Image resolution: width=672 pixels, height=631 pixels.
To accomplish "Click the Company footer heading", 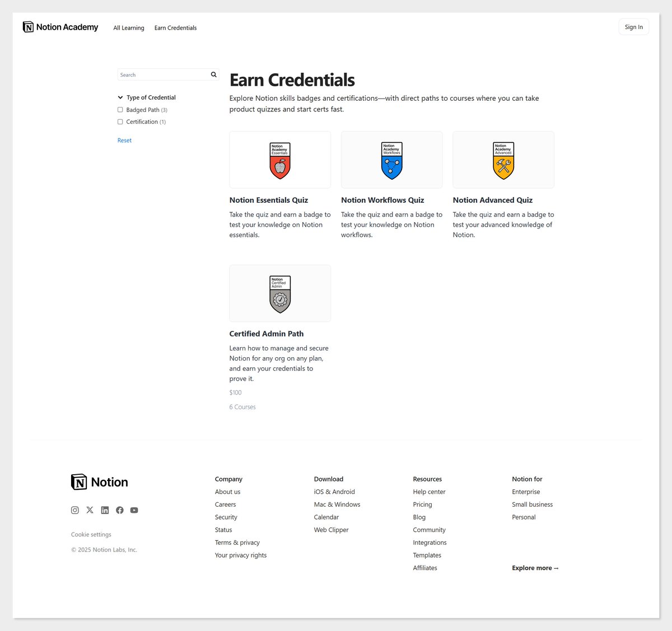I will point(228,479).
